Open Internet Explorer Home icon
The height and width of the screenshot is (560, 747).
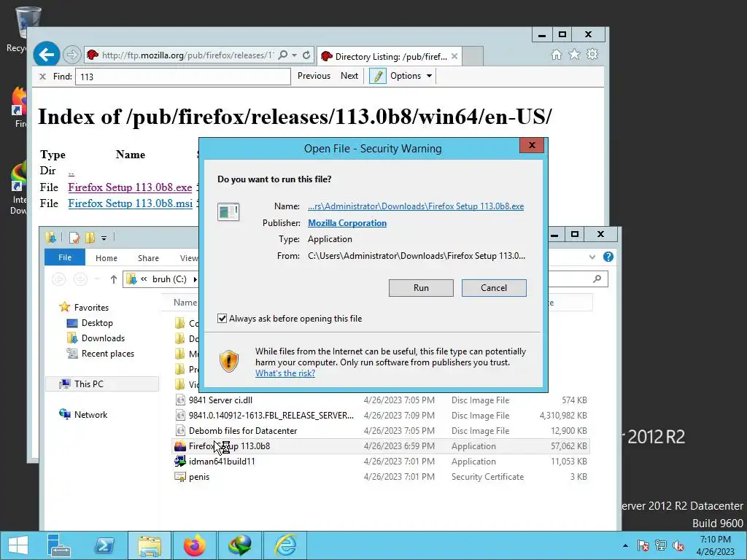pos(556,55)
